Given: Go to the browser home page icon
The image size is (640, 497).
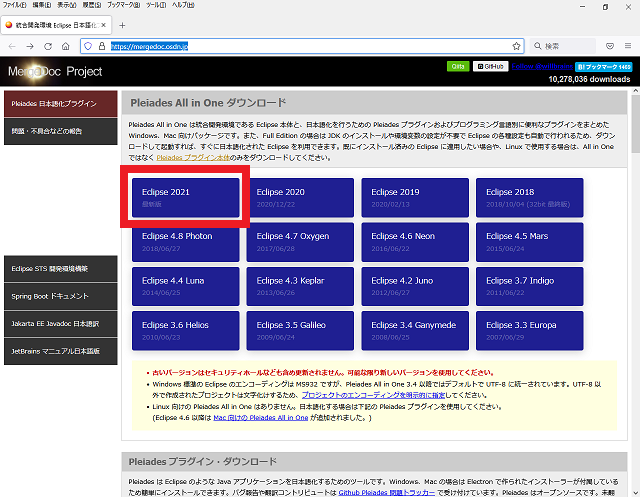Looking at the screenshot, I should [x=66, y=47].
